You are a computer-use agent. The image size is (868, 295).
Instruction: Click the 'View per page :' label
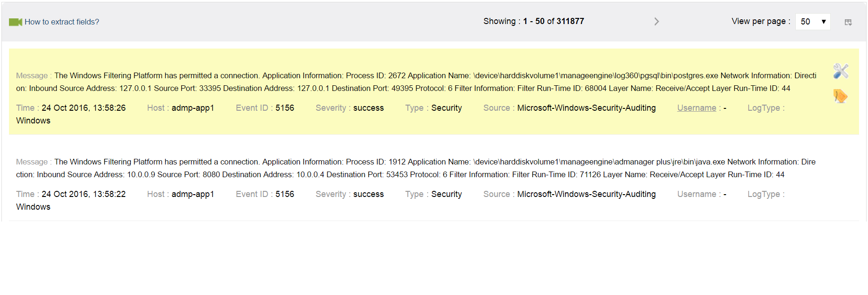[761, 21]
